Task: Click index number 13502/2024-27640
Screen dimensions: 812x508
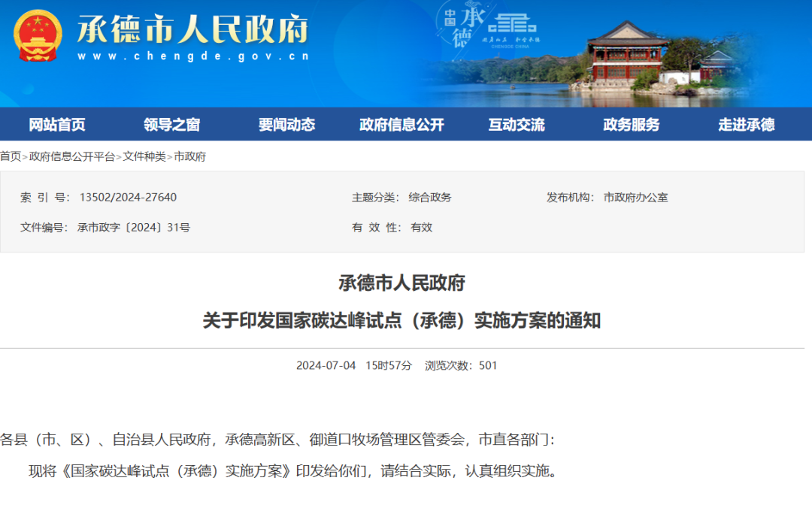Action: [x=127, y=198]
